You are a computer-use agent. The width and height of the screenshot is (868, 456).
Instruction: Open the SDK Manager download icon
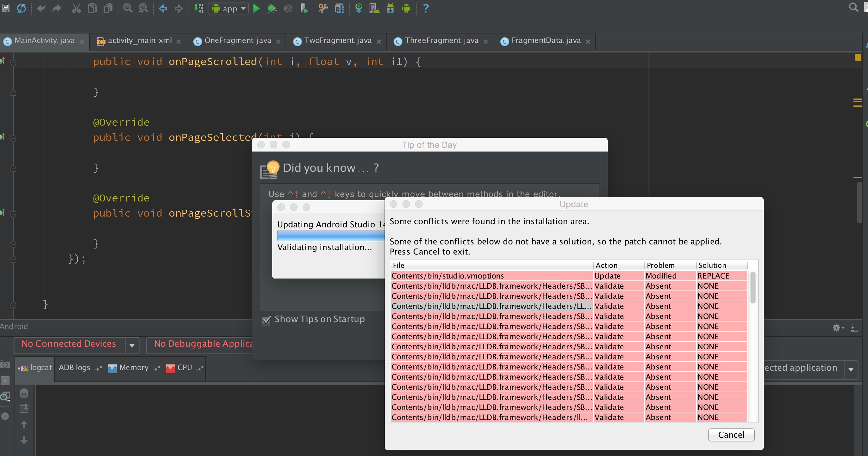click(x=390, y=8)
